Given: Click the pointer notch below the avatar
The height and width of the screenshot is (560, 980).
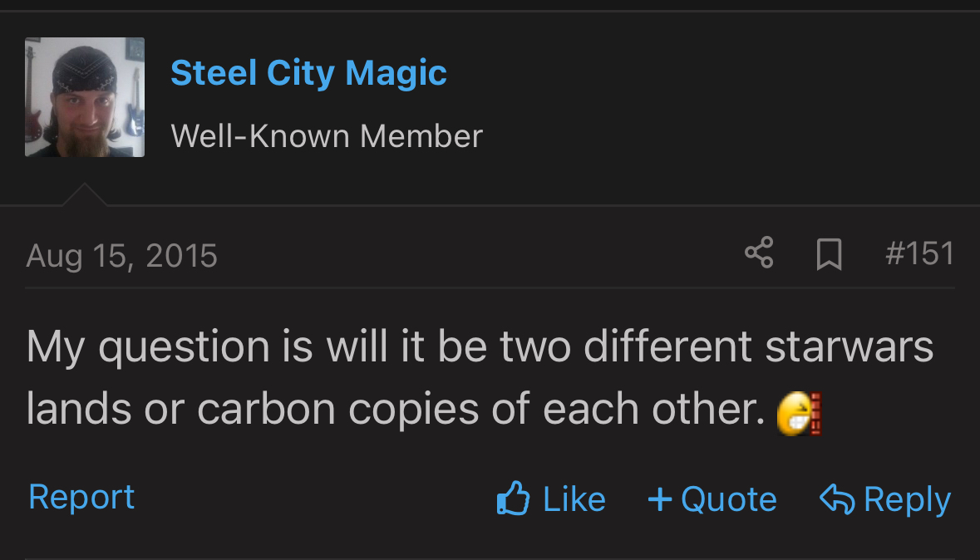Looking at the screenshot, I should click(84, 195).
